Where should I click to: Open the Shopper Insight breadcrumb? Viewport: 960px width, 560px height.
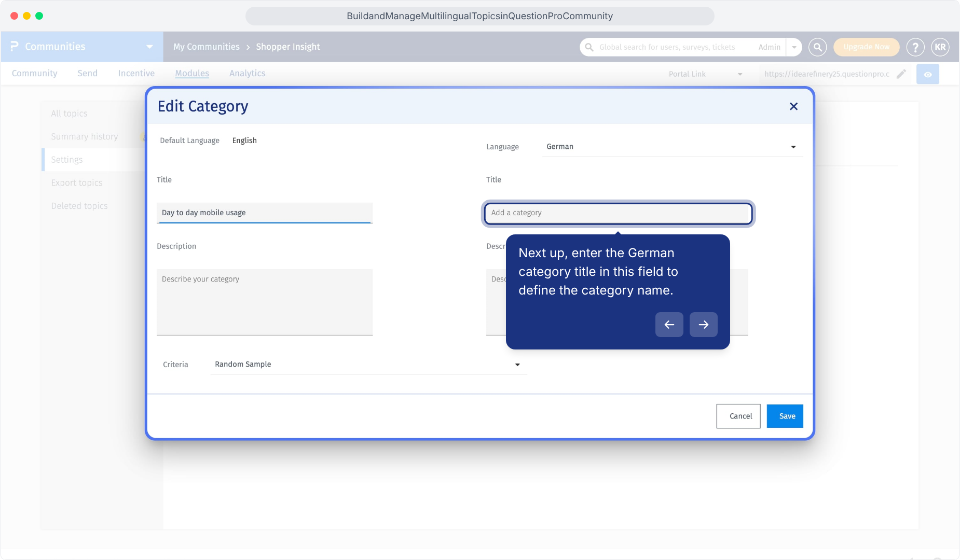(288, 47)
